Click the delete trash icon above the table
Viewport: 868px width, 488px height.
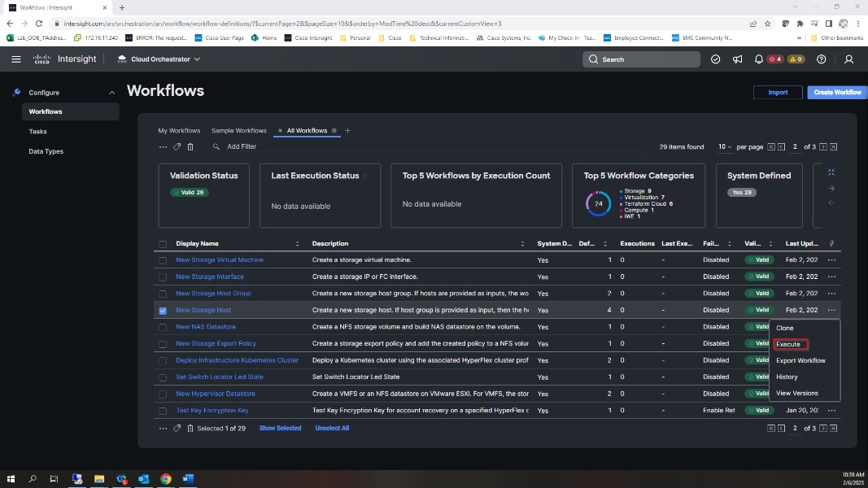[190, 146]
